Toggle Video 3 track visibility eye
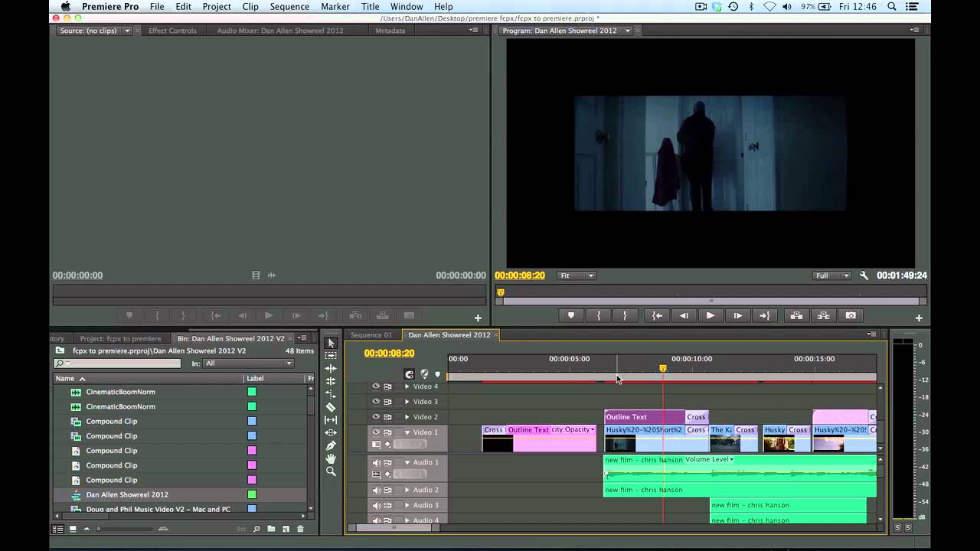Image resolution: width=980 pixels, height=551 pixels. coord(376,402)
